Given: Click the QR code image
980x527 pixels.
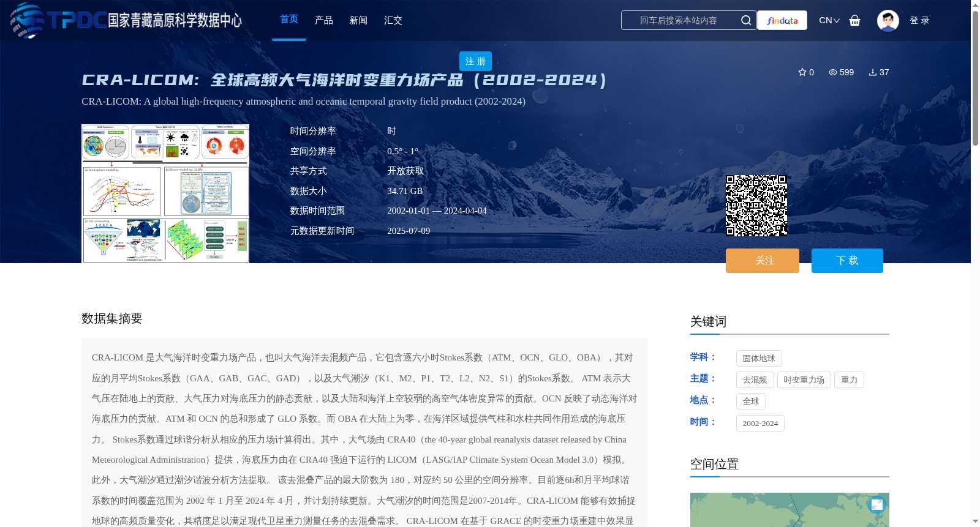Looking at the screenshot, I should point(756,206).
